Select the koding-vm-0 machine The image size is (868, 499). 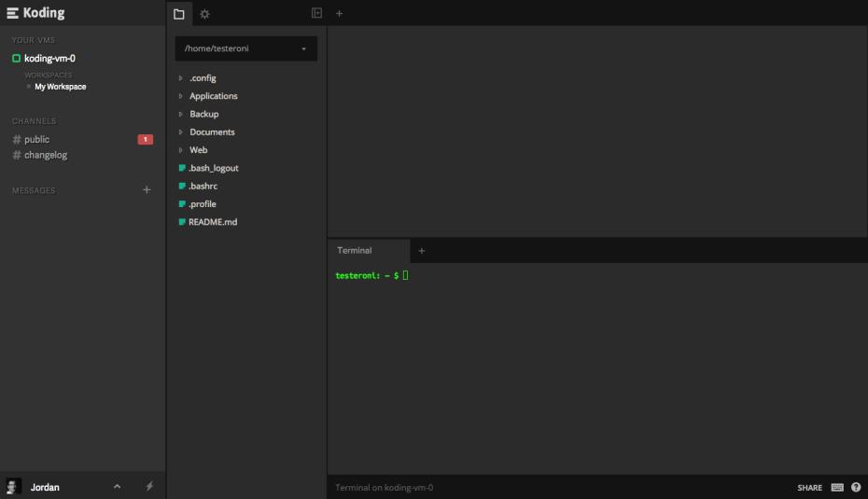tap(49, 58)
